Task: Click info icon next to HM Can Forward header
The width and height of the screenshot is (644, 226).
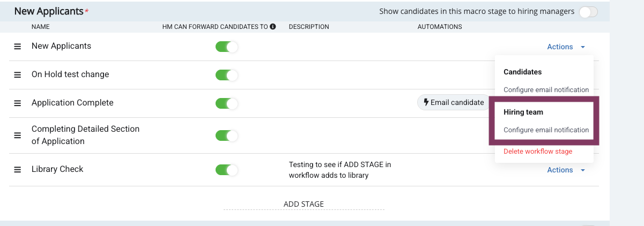Action: (273, 27)
